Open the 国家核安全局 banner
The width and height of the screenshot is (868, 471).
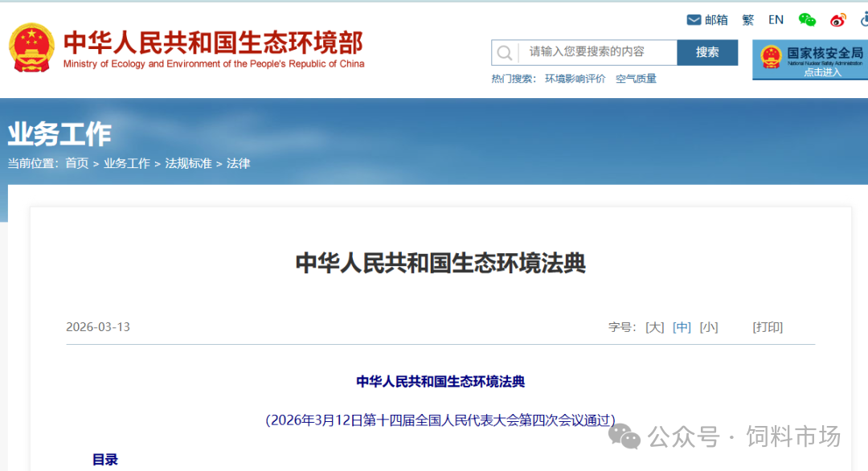click(810, 59)
